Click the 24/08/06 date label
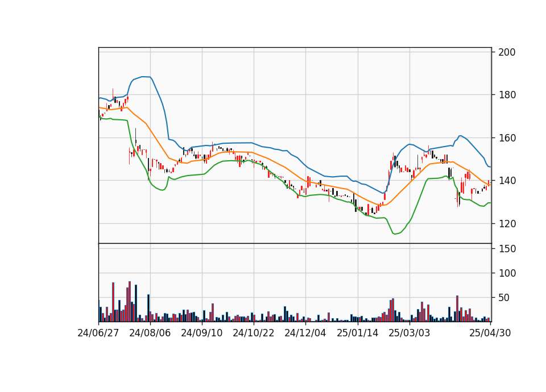 point(150,333)
